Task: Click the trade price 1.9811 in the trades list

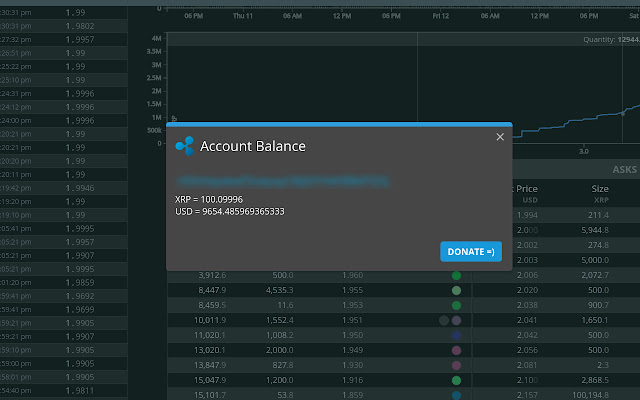Action: [x=80, y=391]
